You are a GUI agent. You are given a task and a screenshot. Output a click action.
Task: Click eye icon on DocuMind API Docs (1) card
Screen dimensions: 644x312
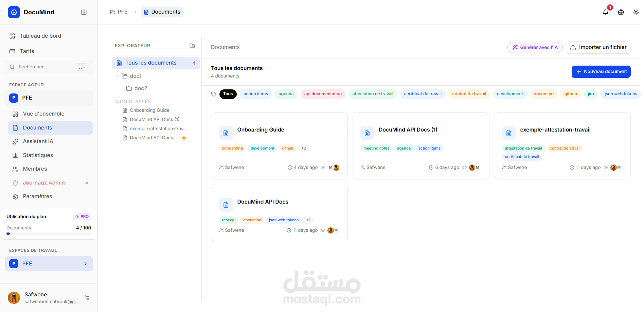coord(464,168)
